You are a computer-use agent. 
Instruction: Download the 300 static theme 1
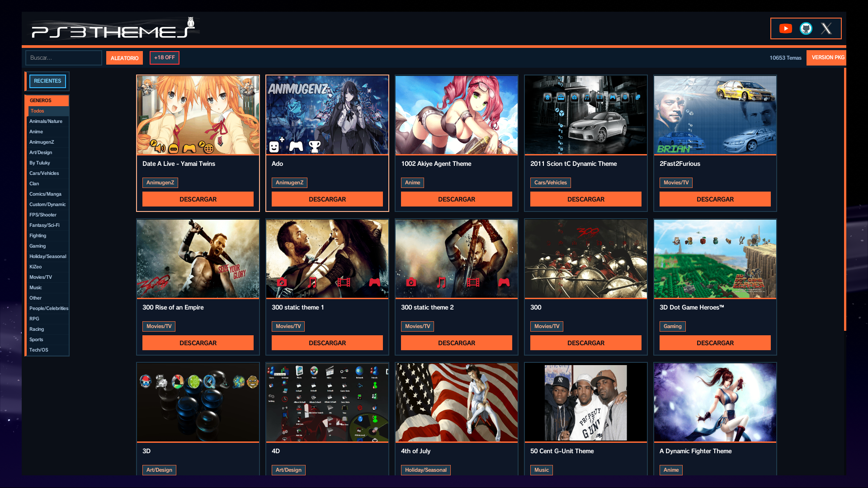pos(327,343)
